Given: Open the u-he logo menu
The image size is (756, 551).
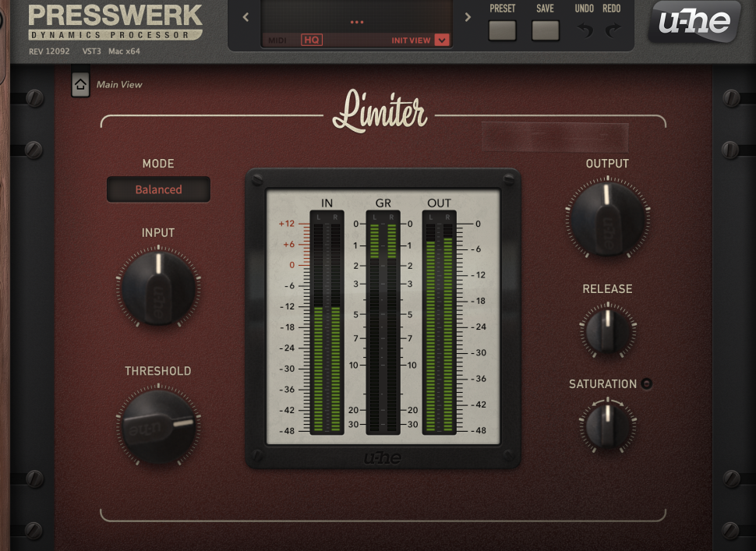Looking at the screenshot, I should (x=694, y=21).
